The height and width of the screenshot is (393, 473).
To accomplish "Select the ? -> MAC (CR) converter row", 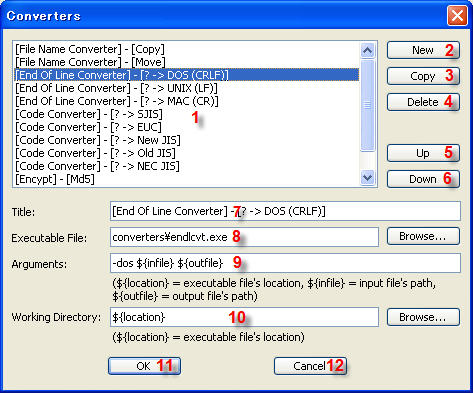I will coord(187,101).
